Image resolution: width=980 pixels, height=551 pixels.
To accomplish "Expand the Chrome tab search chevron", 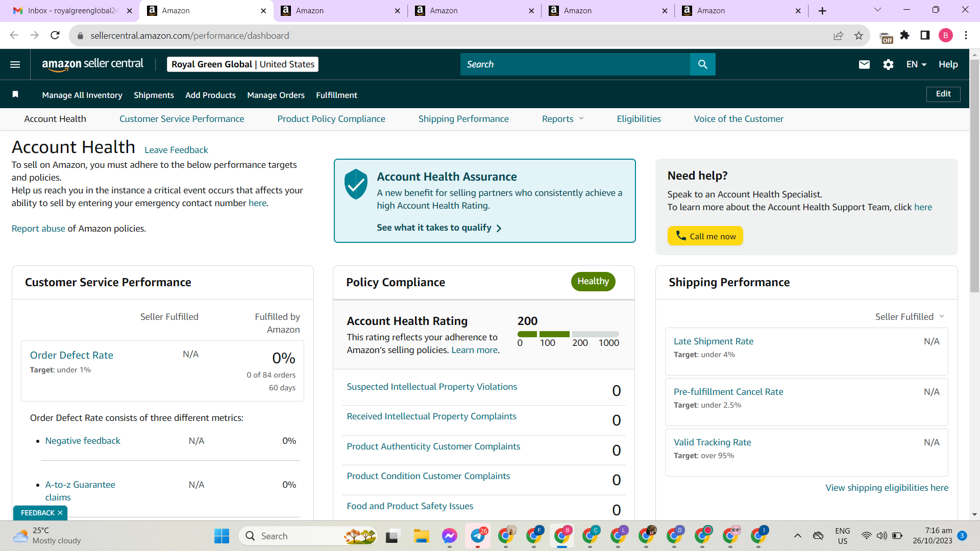I will tap(877, 10).
